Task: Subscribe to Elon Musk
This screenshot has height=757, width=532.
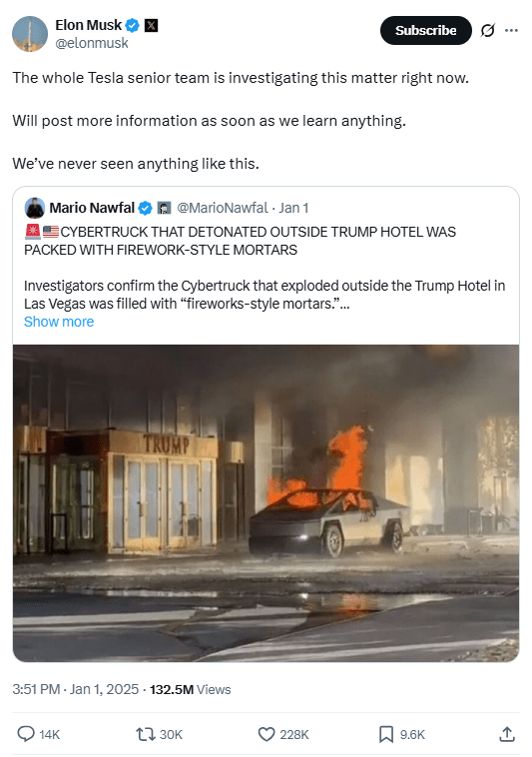Action: (425, 30)
